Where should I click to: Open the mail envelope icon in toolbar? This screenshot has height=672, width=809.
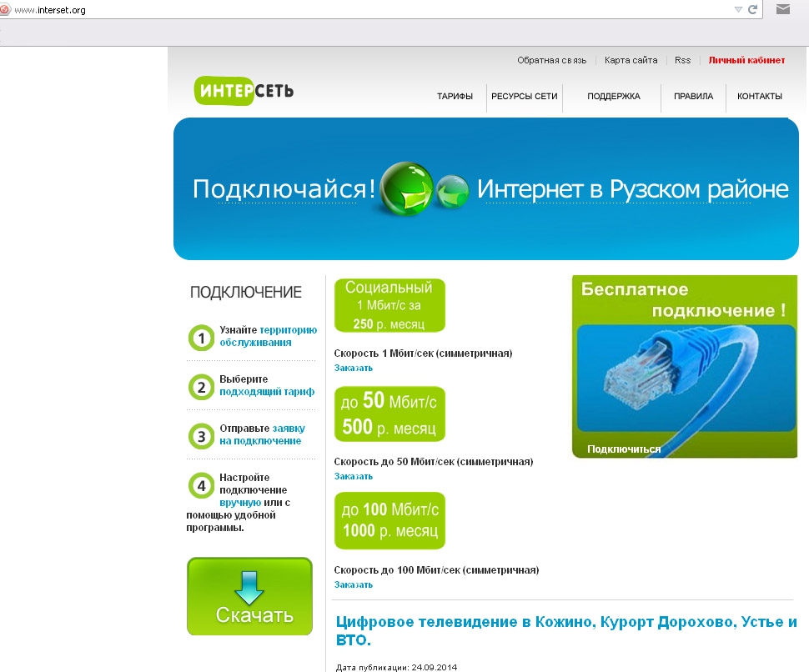pyautogui.click(x=782, y=10)
